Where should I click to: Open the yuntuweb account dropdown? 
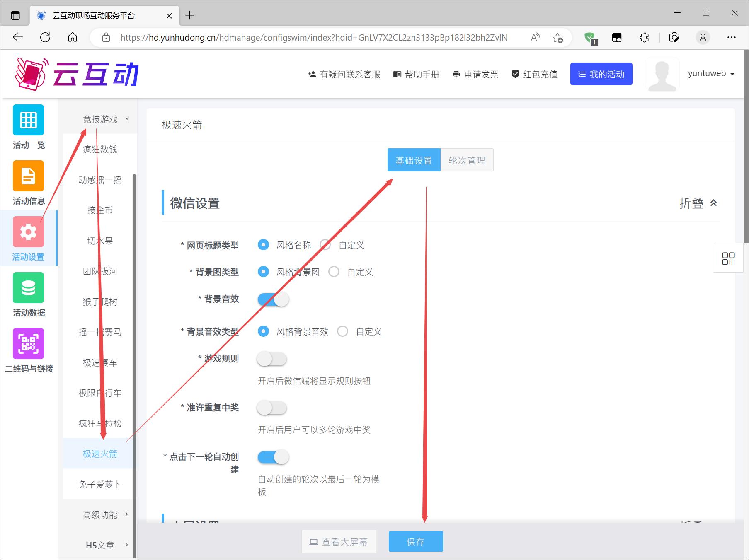(711, 74)
